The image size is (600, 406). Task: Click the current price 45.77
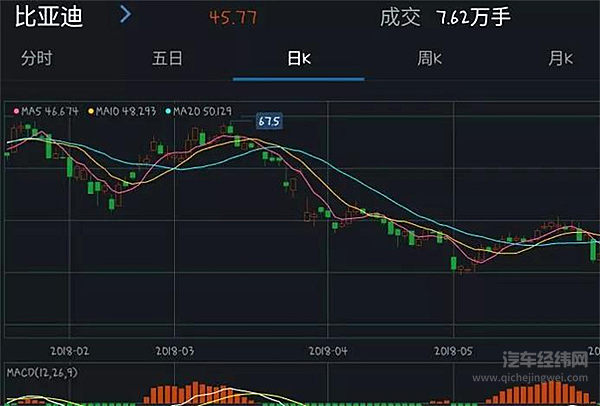click(x=233, y=18)
